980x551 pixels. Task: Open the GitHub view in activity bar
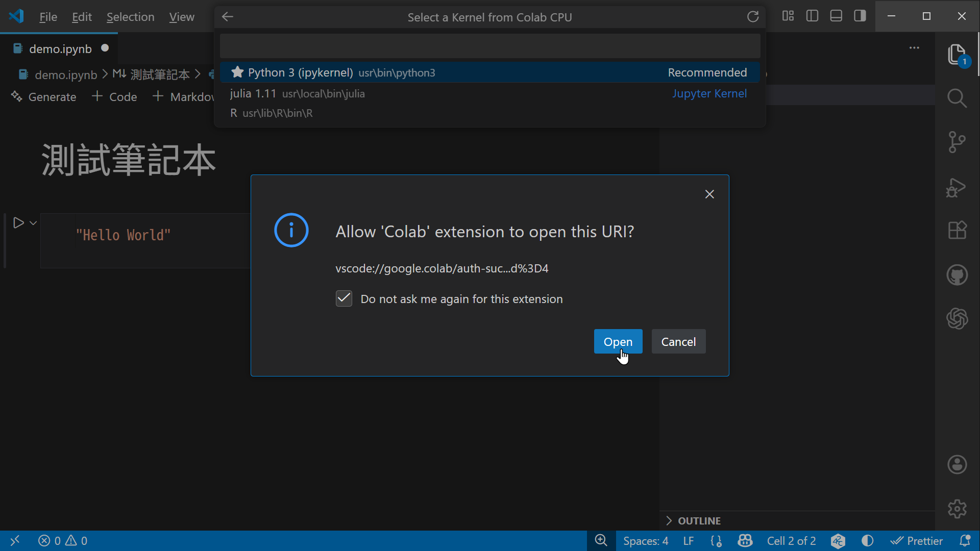tap(957, 275)
